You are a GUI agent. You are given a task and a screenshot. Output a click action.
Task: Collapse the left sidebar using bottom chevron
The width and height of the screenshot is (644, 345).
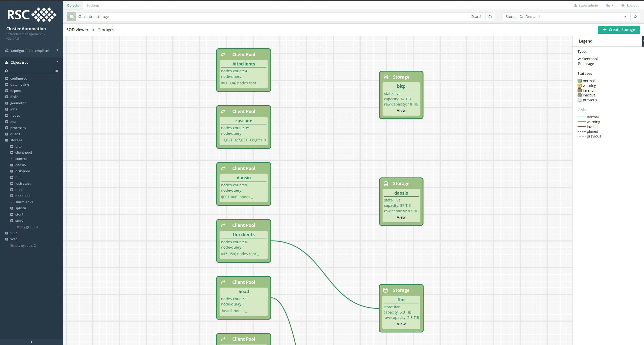pyautogui.click(x=31, y=342)
